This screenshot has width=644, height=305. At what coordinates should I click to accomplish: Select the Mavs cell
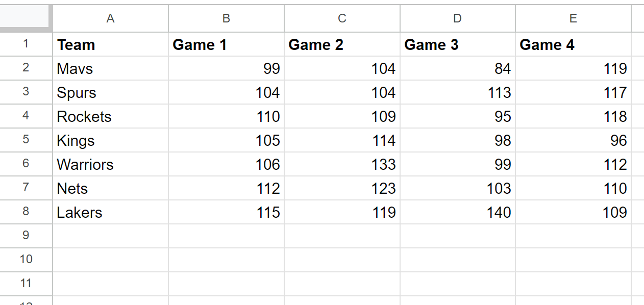(x=110, y=68)
